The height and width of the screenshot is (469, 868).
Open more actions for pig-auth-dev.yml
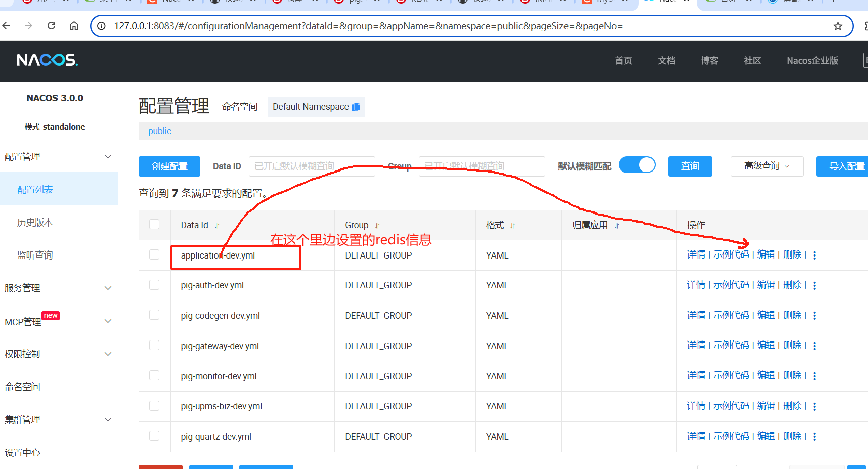click(x=814, y=286)
